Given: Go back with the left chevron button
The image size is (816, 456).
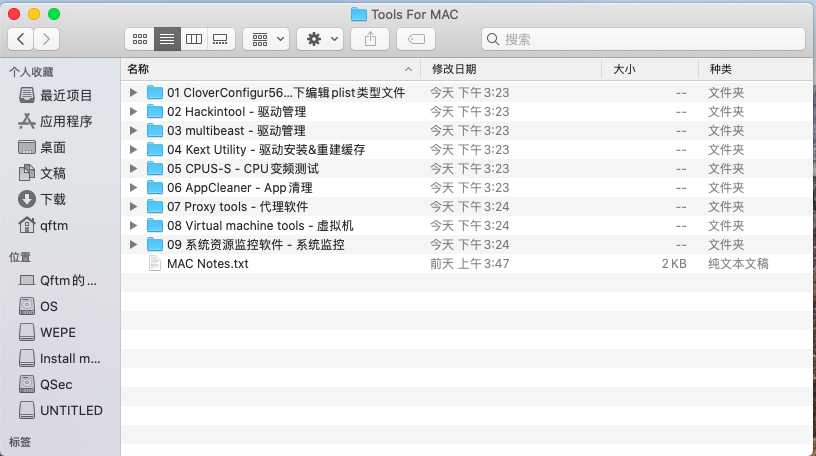Looking at the screenshot, I should pyautogui.click(x=21, y=39).
